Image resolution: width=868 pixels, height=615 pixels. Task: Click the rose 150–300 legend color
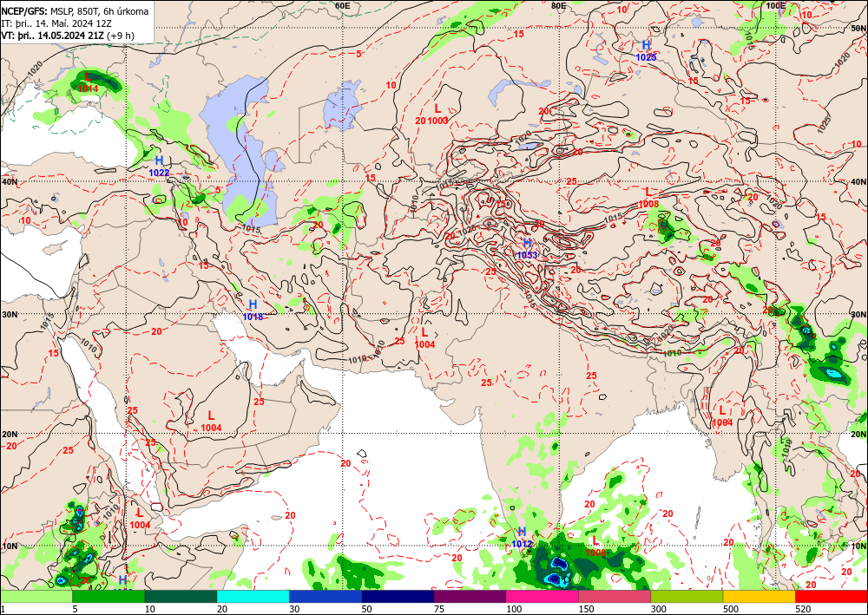(615, 596)
